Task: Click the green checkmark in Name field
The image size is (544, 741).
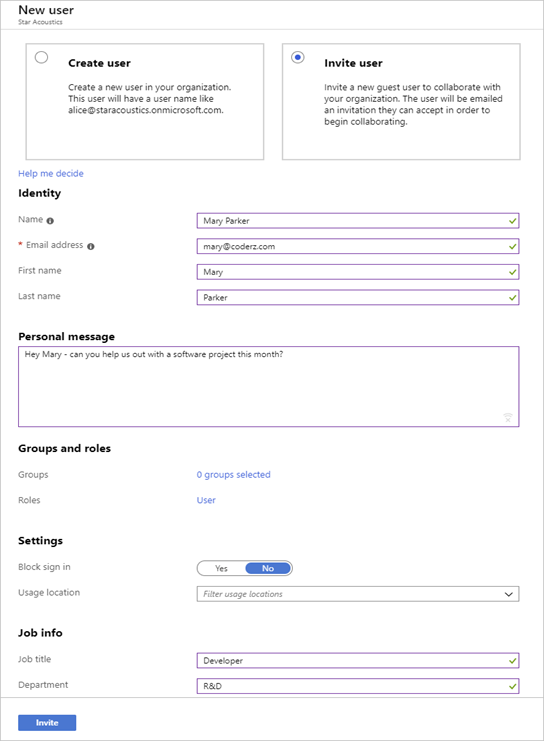Action: click(x=512, y=221)
